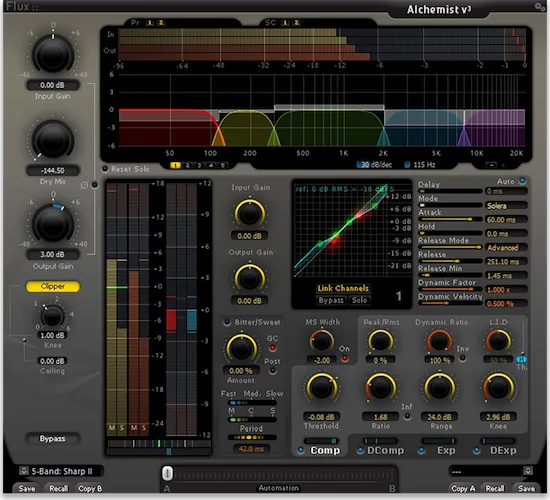550x500 pixels.
Task: Open the Mode Solera value field
Action: (x=506, y=206)
